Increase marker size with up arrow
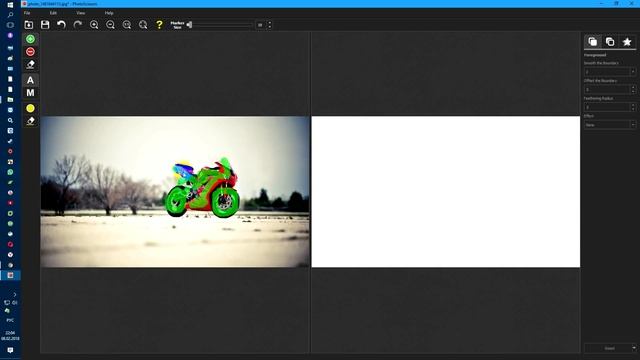 pyautogui.click(x=269, y=23)
